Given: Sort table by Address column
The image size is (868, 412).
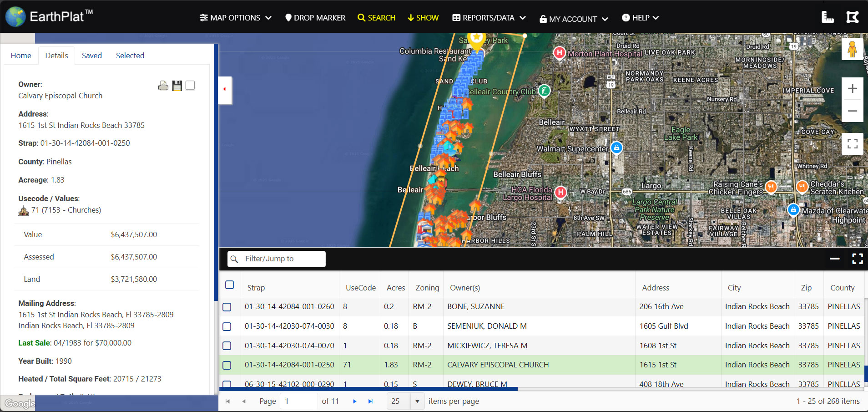Looking at the screenshot, I should click(x=656, y=288).
